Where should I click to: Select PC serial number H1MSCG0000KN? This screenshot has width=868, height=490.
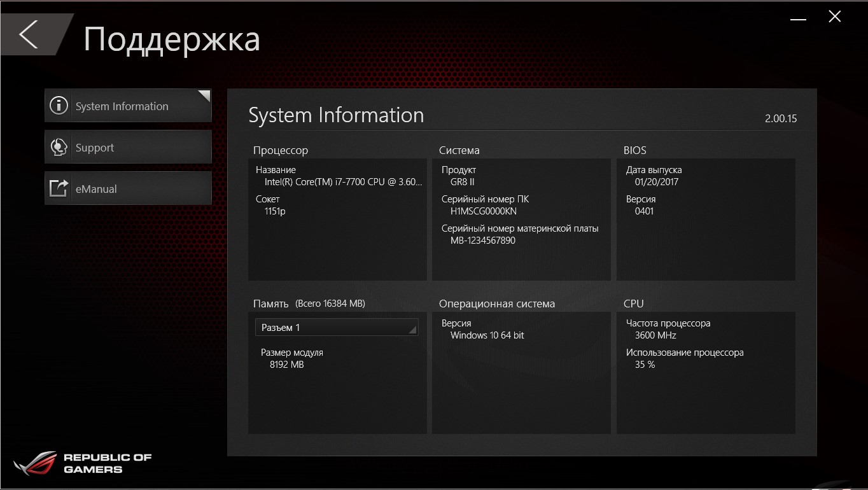(x=484, y=211)
